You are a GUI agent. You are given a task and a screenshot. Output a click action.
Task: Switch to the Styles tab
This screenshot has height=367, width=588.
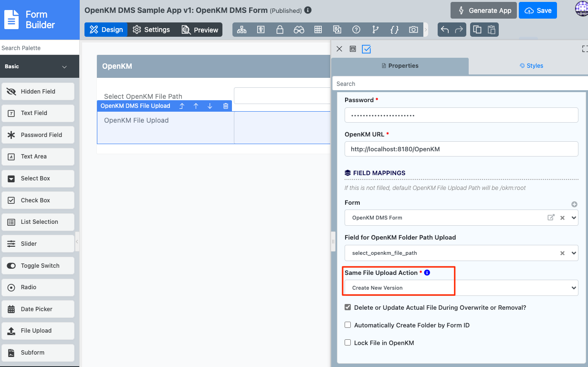pyautogui.click(x=531, y=66)
